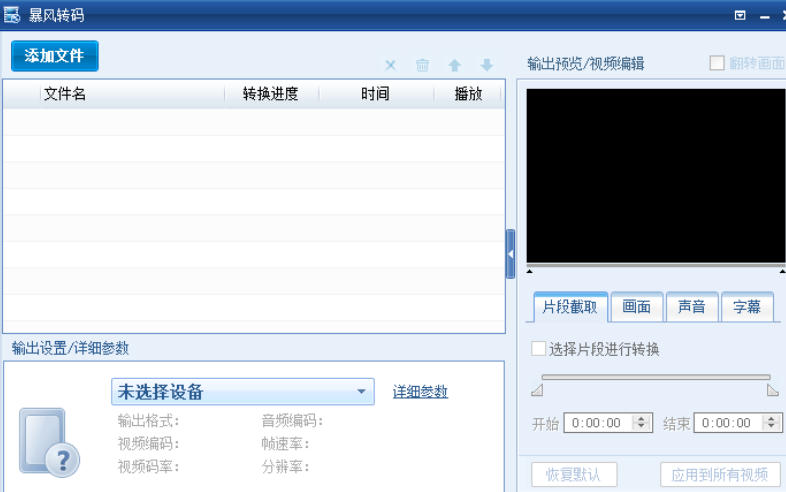Move file down with down arrow icon
The width and height of the screenshot is (786, 492).
point(486,65)
